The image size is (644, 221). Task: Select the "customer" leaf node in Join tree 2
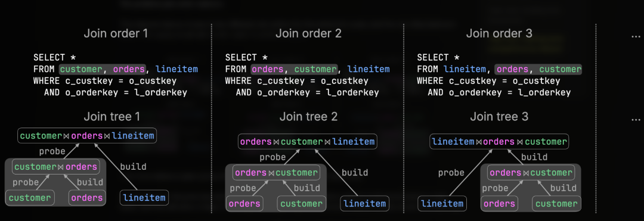(302, 203)
